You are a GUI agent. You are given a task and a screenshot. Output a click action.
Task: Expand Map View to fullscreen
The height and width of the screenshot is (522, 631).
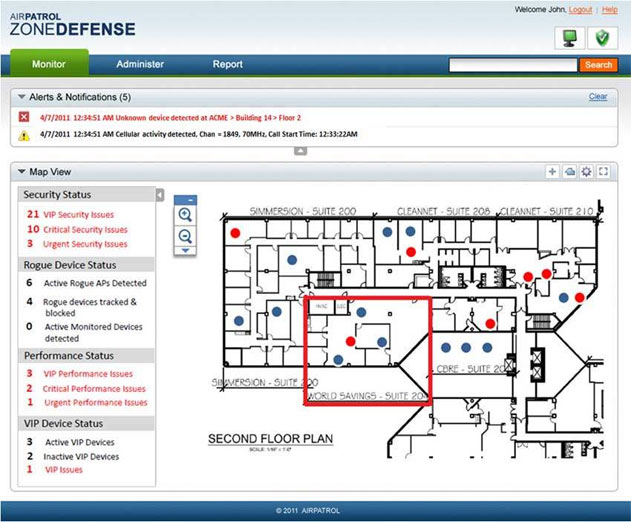[x=603, y=172]
